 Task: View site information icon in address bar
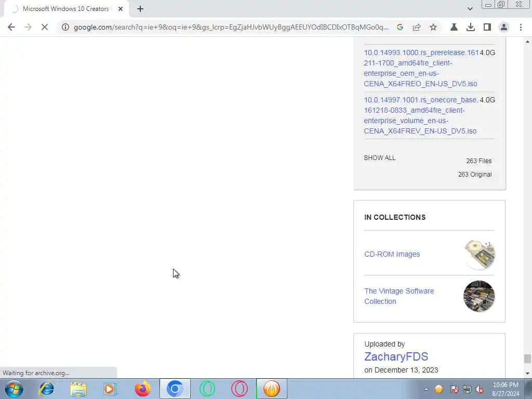65,27
